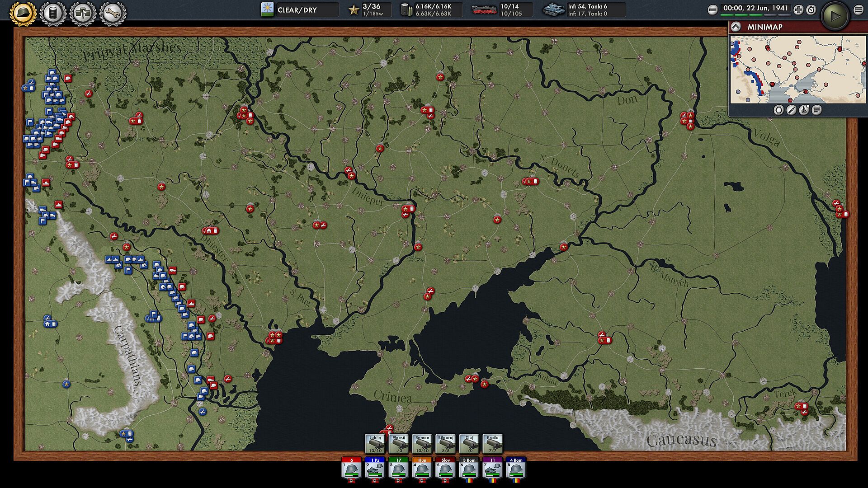Toggle the fire combat minimap overlay
868x488 pixels.
[x=804, y=110]
